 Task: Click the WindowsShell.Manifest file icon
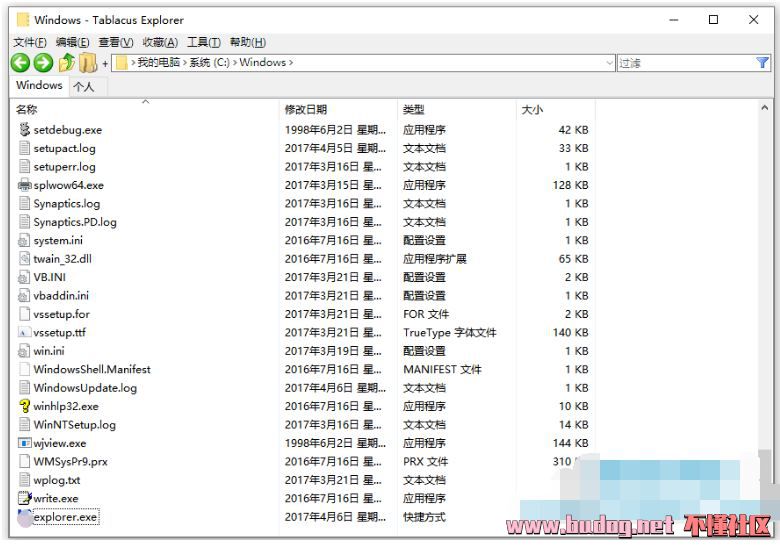pyautogui.click(x=24, y=369)
